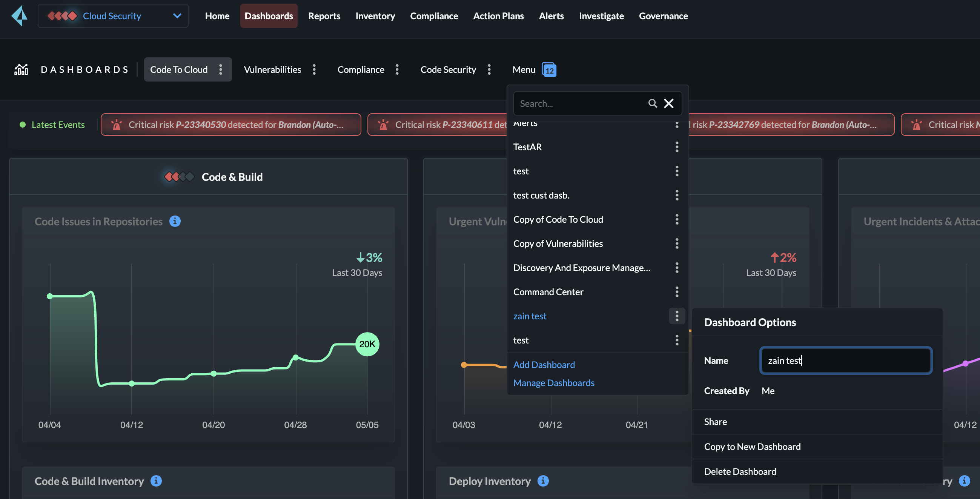Screen dimensions: 980x499
Task: Open three-dot options for Command Center
Action: coord(677,291)
